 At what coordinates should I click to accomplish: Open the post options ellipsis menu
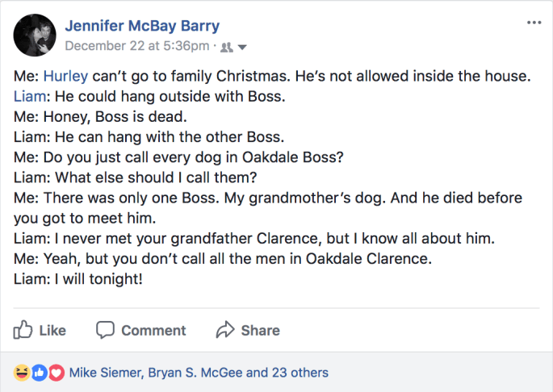(534, 23)
